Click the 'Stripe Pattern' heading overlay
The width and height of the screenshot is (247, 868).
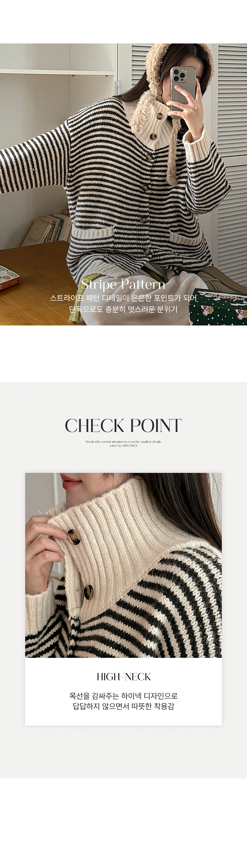coord(123,284)
